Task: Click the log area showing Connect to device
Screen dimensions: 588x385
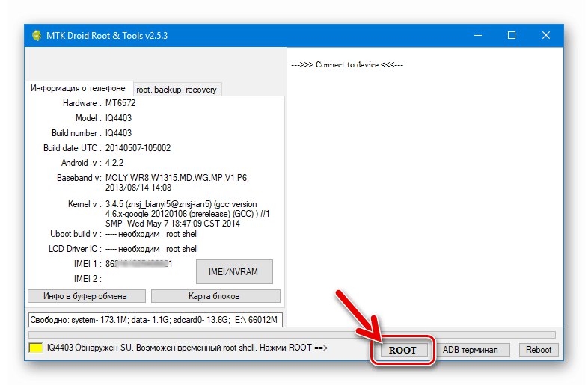Action: point(425,187)
